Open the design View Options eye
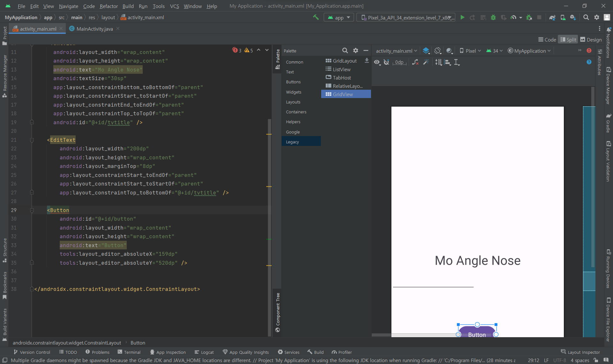The width and height of the screenshot is (613, 364). [377, 62]
